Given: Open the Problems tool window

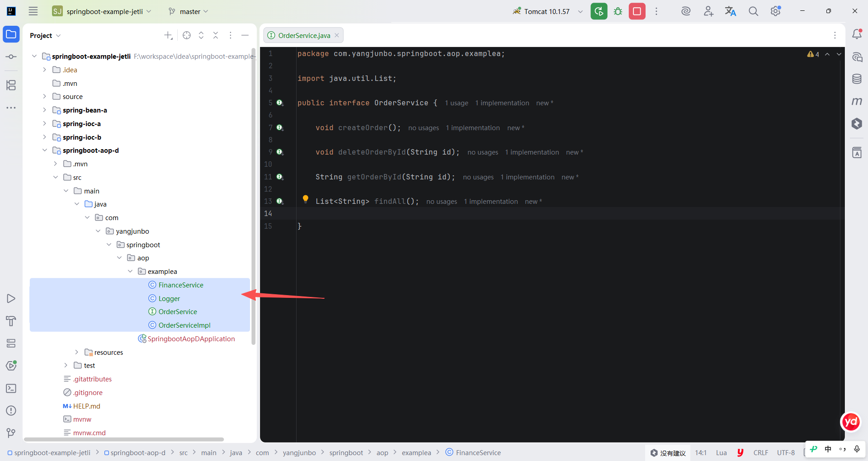Looking at the screenshot, I should coord(11,411).
